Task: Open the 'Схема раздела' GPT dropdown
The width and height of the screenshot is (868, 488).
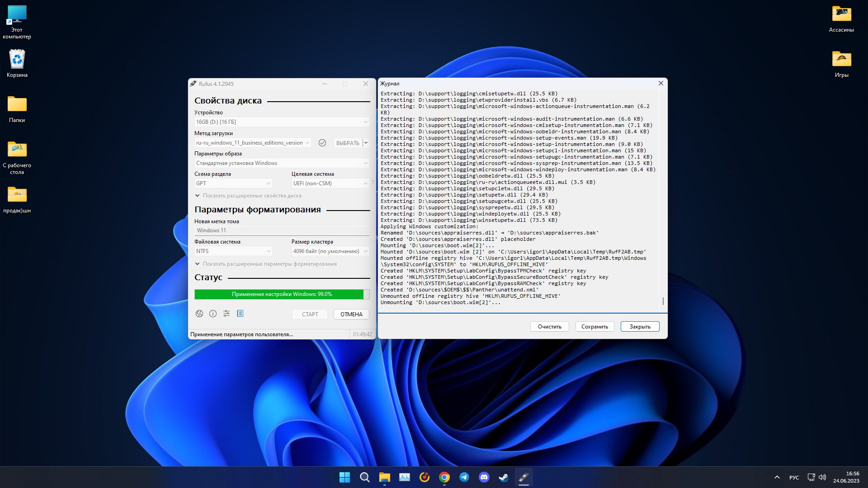Action: coord(233,183)
